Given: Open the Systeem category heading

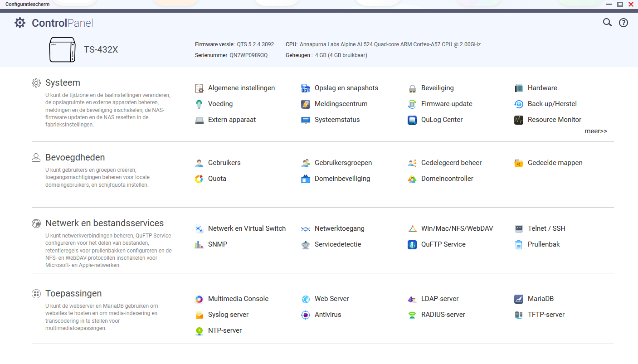Looking at the screenshot, I should [63, 83].
